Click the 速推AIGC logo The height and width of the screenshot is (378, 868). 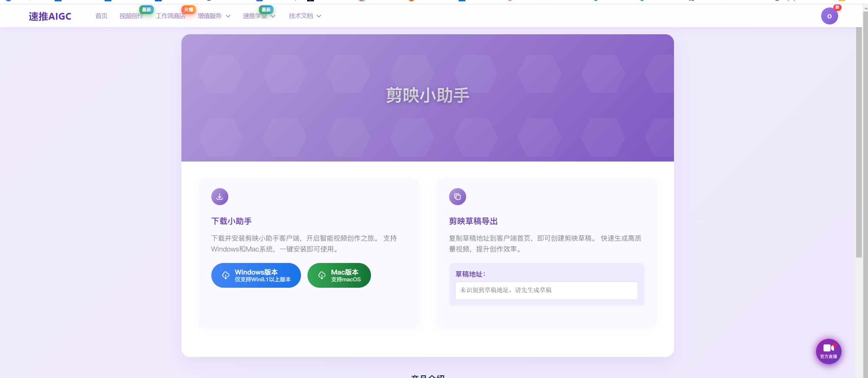pyautogui.click(x=50, y=16)
